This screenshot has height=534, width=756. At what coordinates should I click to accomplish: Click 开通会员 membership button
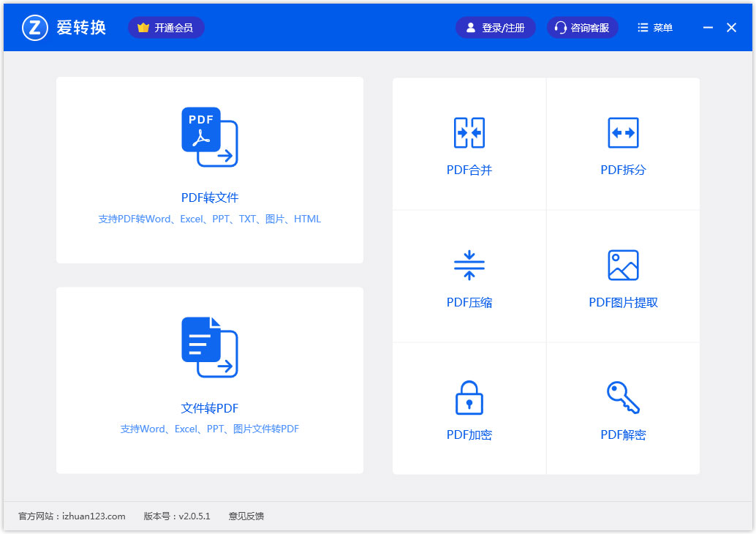coord(166,28)
